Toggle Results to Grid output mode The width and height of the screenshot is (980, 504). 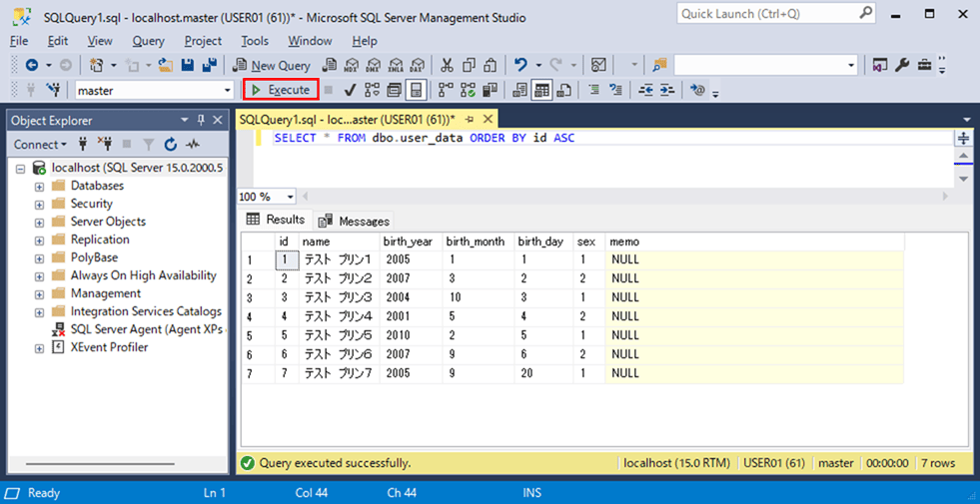click(541, 90)
